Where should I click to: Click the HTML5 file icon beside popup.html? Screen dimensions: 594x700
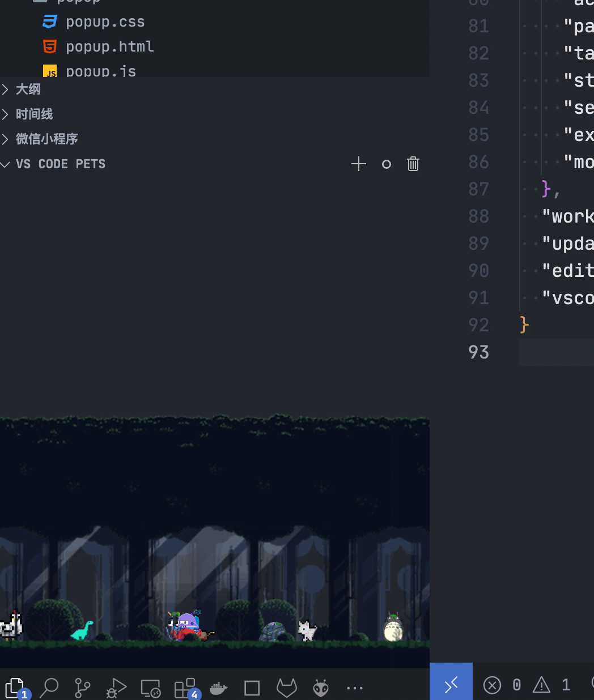(50, 46)
